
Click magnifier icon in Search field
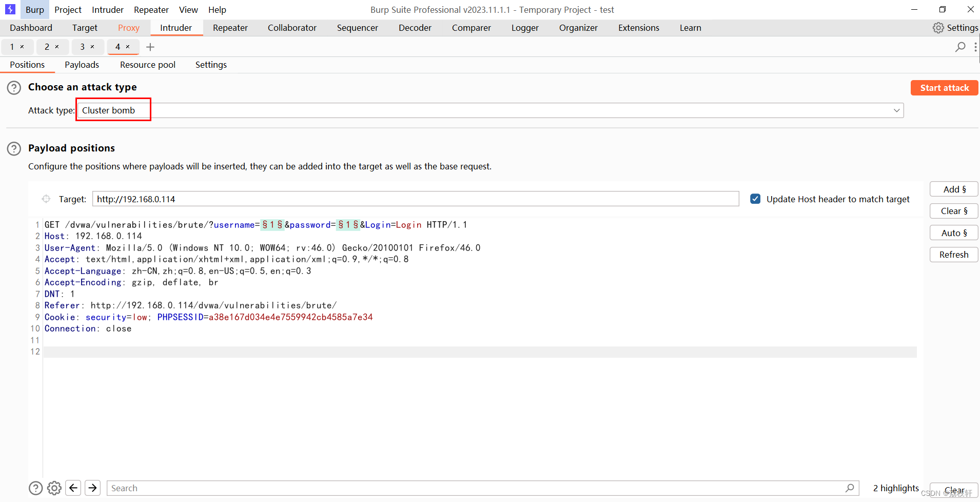tap(850, 488)
